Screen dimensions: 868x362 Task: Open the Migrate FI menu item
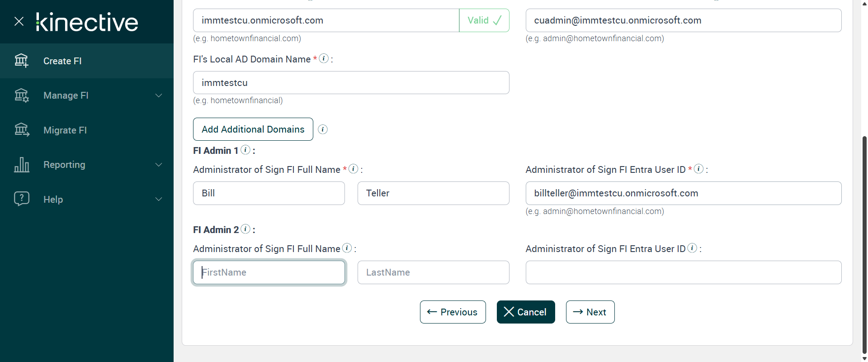[65, 130]
